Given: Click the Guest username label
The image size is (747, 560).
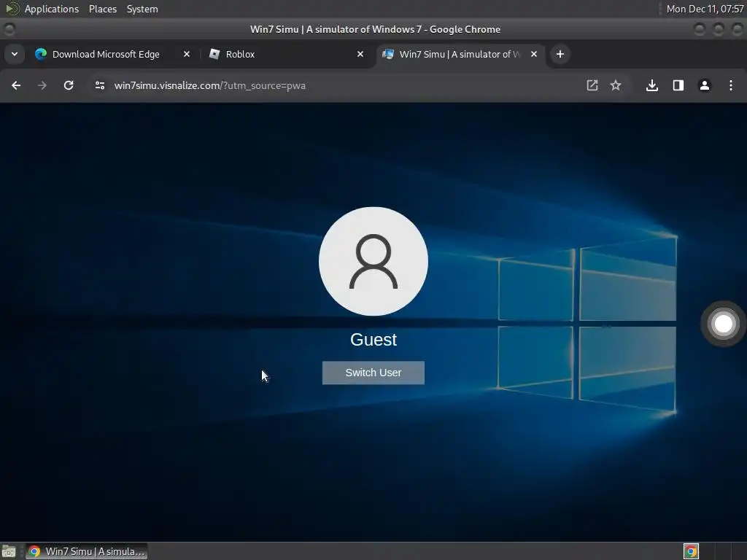Looking at the screenshot, I should (373, 340).
